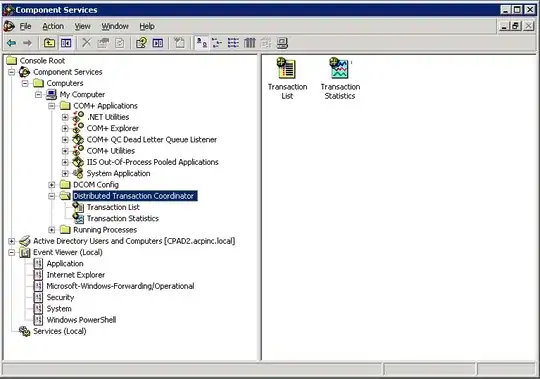The image size is (540, 379).
Task: Select Transaction List in the tree
Action: click(113, 207)
